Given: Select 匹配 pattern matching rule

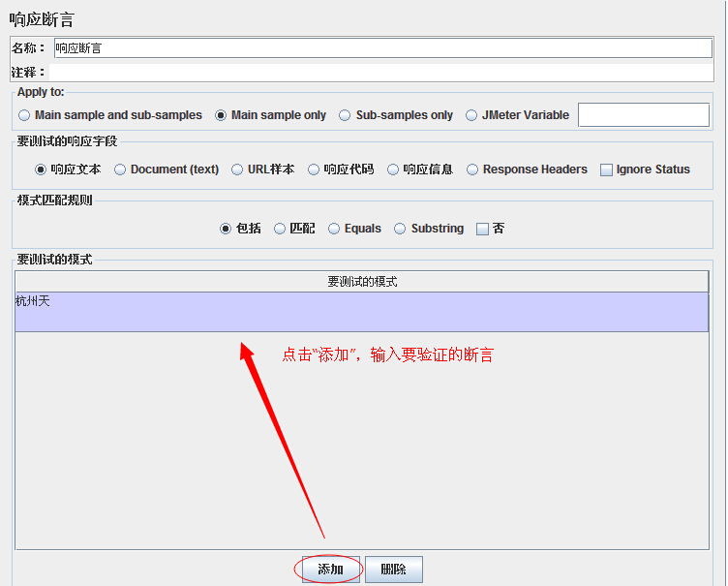Looking at the screenshot, I should pyautogui.click(x=280, y=229).
